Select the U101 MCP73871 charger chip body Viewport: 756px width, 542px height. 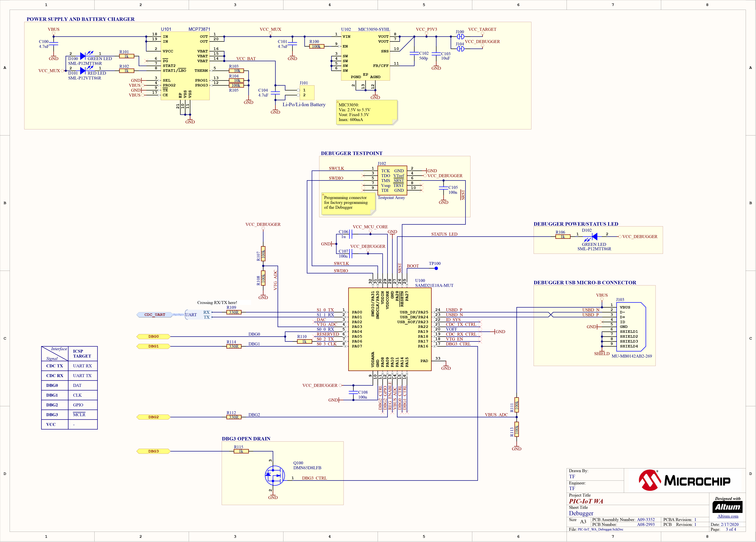click(185, 66)
